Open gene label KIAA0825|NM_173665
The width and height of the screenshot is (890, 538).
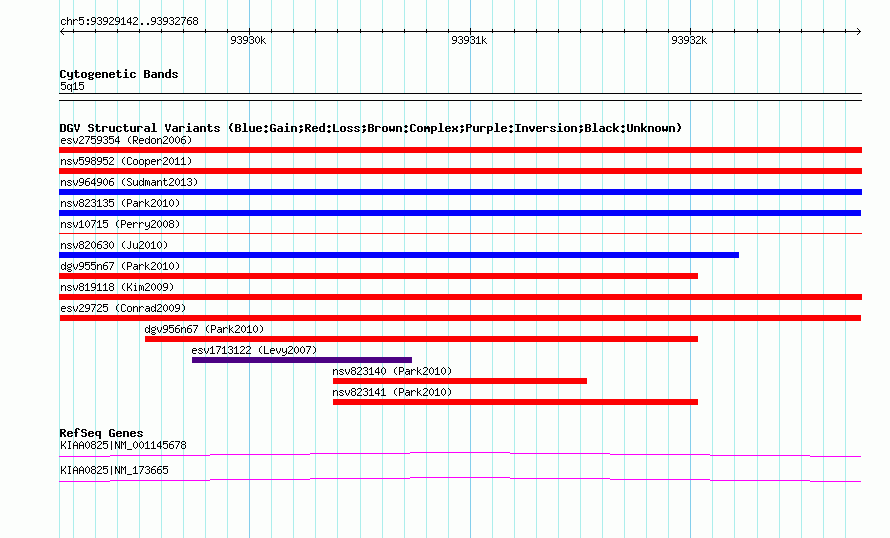114,470
